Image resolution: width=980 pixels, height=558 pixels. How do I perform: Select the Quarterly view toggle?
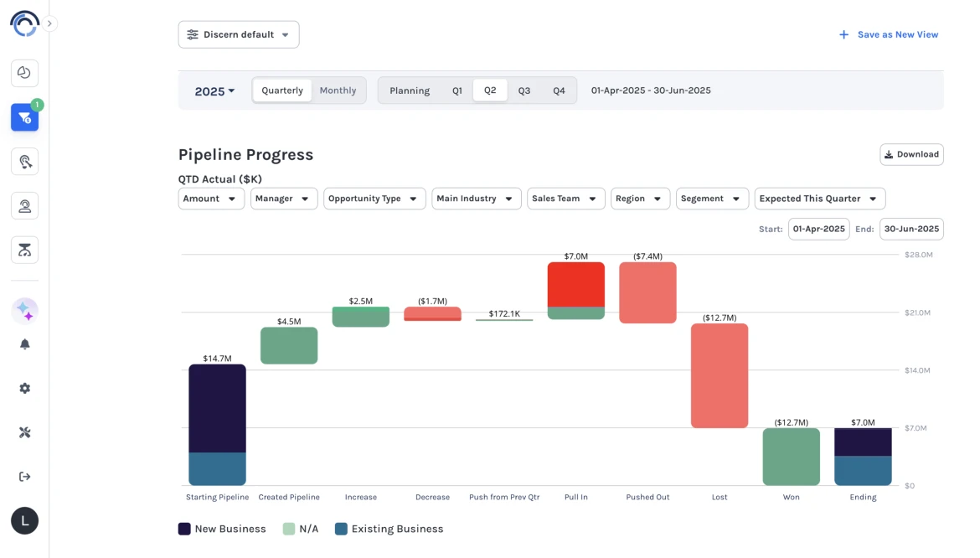pyautogui.click(x=282, y=90)
